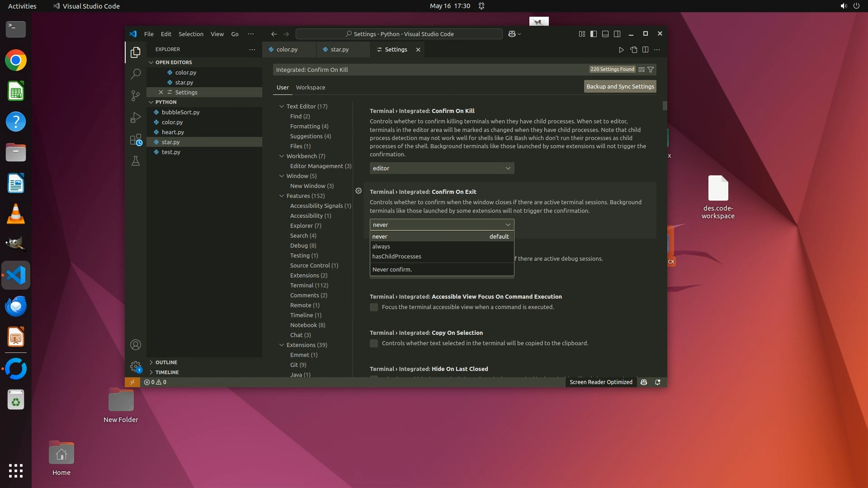
Task: Open the Selection menu
Action: (x=190, y=34)
